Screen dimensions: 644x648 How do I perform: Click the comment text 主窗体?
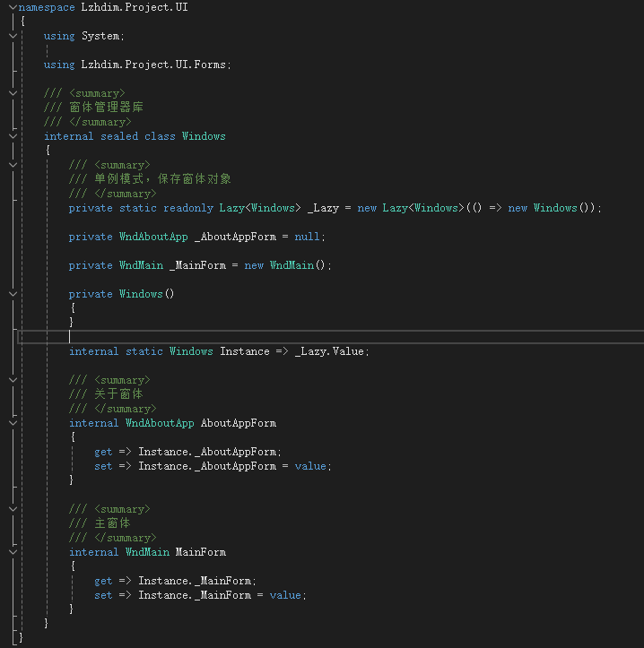point(112,523)
